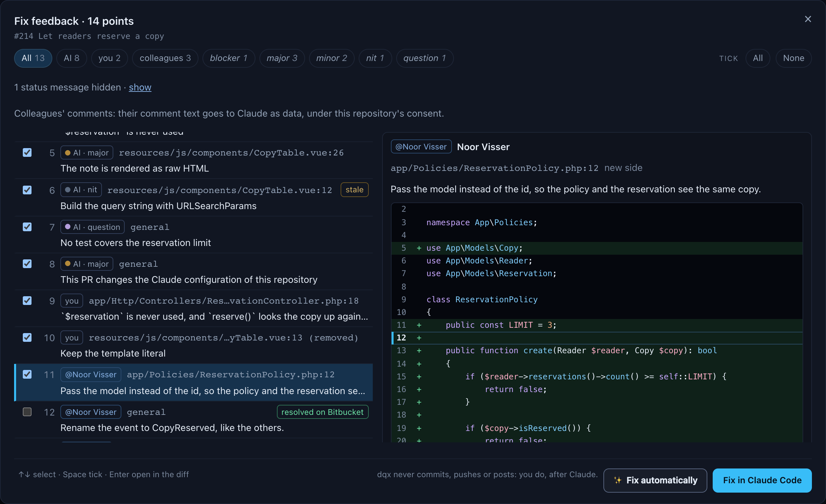Click @Noor Visser tag on item 12
This screenshot has width=826, height=504.
point(91,412)
